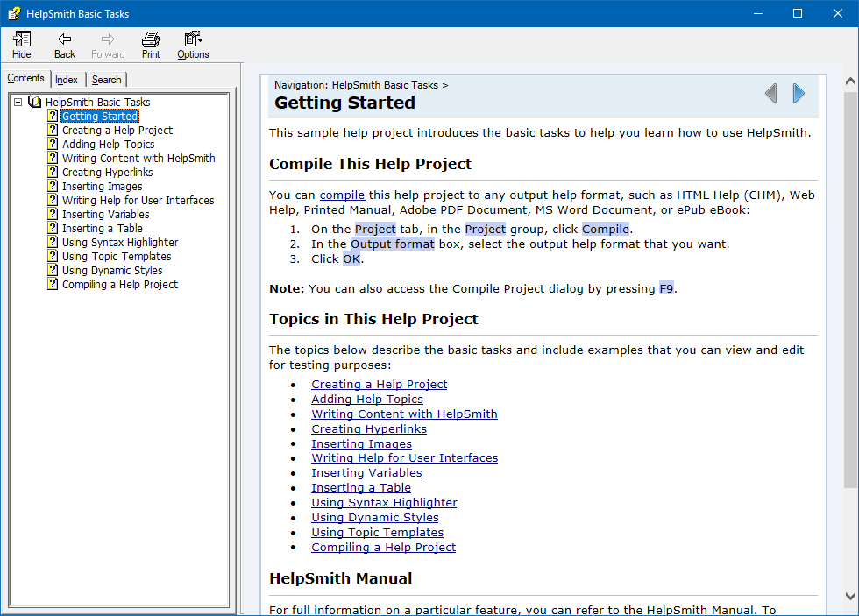This screenshot has width=859, height=616.
Task: Select Writing Help for User Interfaces tree item
Action: pyautogui.click(x=138, y=201)
